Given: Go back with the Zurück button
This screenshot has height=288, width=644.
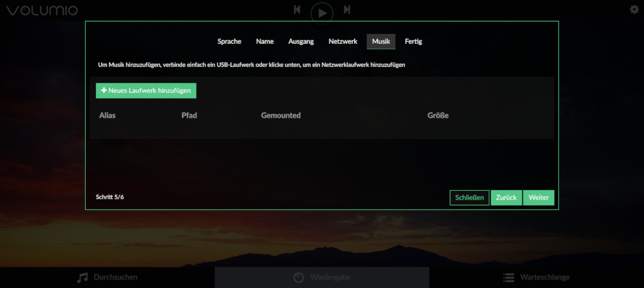Looking at the screenshot, I should (506, 198).
